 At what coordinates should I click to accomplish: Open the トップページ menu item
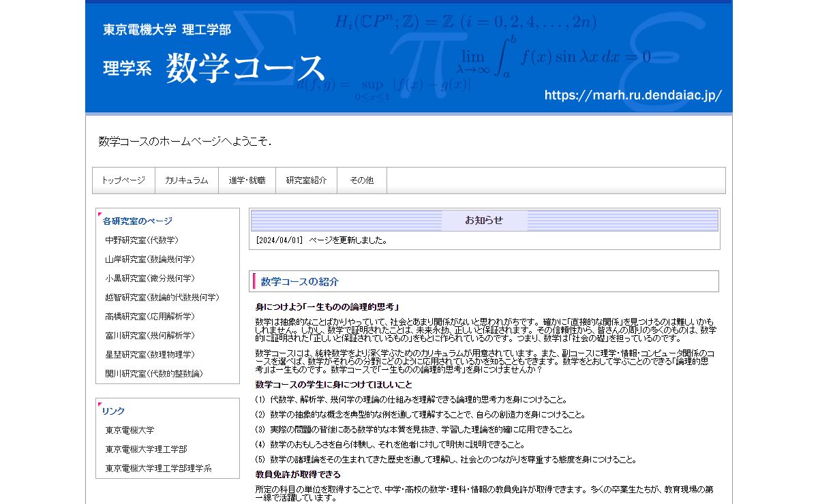point(123,180)
